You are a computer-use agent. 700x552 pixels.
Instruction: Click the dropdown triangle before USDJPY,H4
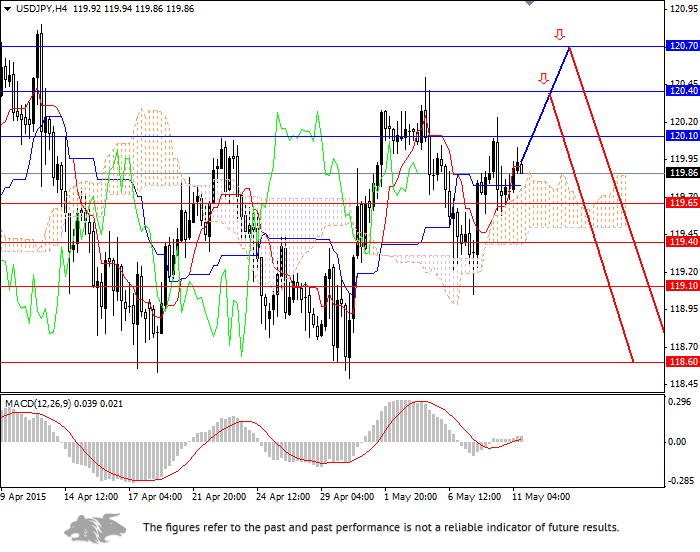tap(7, 9)
